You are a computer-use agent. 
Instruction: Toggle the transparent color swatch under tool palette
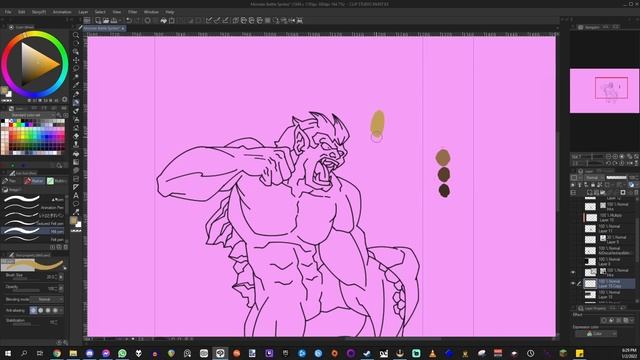pyautogui.click(x=76, y=231)
